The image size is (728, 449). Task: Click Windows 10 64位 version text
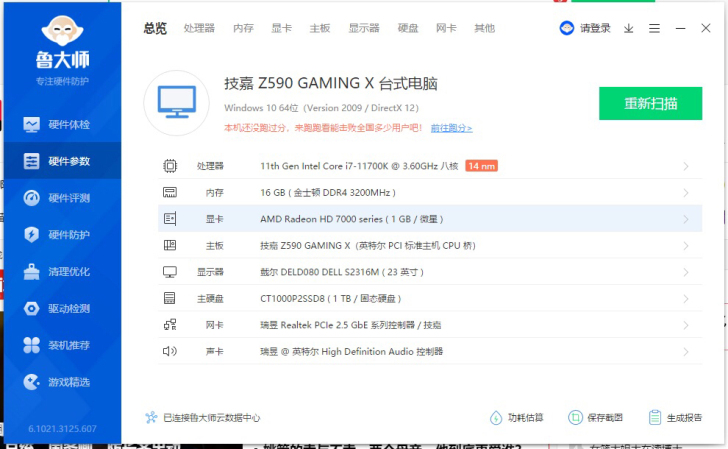(x=321, y=108)
